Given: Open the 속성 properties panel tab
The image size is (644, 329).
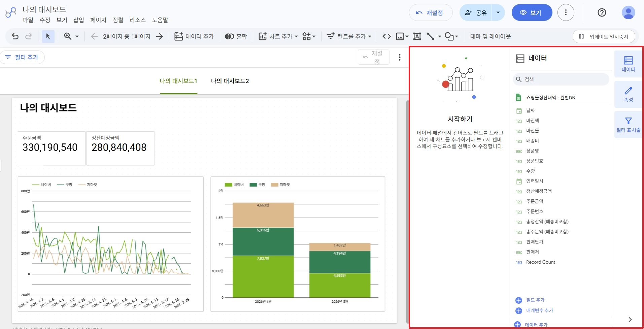Looking at the screenshot, I should [x=628, y=94].
